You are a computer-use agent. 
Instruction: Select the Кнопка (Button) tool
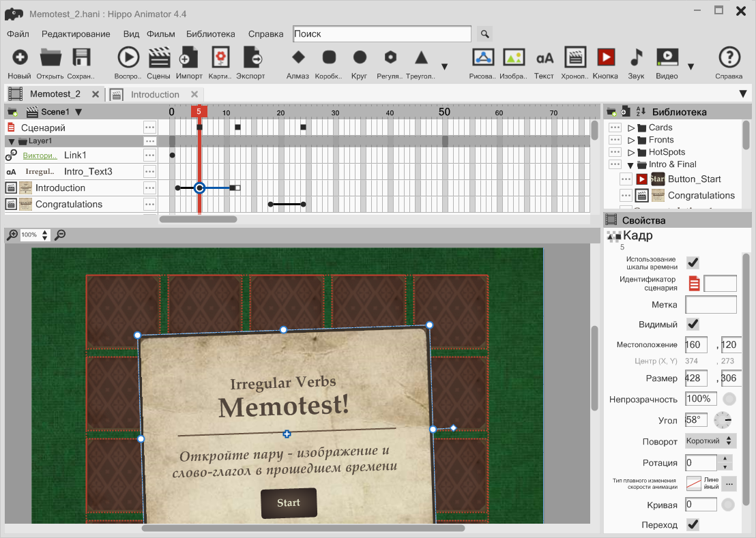point(606,57)
